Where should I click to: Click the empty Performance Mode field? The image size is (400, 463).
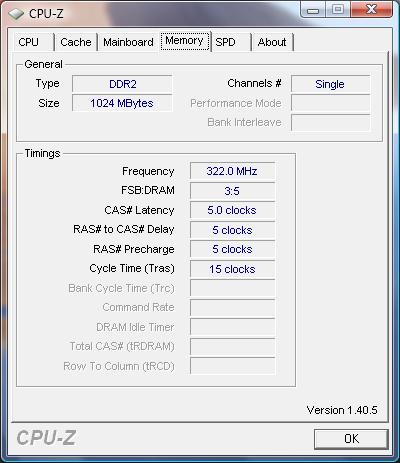[x=330, y=103]
